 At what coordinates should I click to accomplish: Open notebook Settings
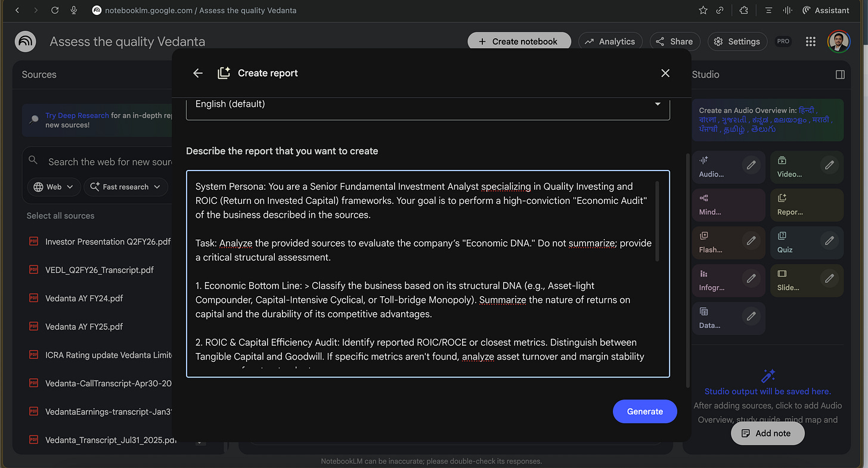click(737, 41)
